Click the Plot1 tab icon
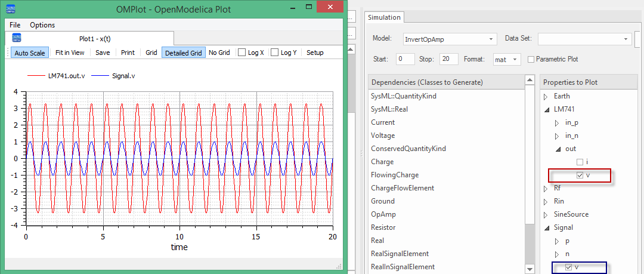This screenshot has width=644, height=274. point(17,37)
